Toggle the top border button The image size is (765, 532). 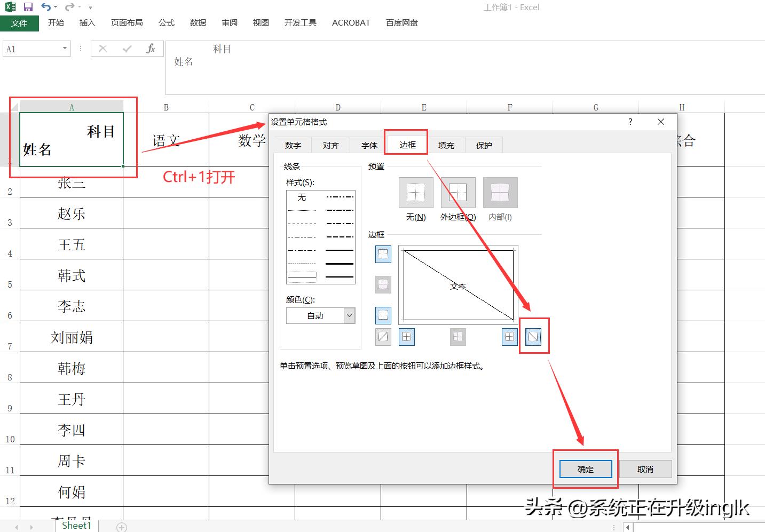383,255
